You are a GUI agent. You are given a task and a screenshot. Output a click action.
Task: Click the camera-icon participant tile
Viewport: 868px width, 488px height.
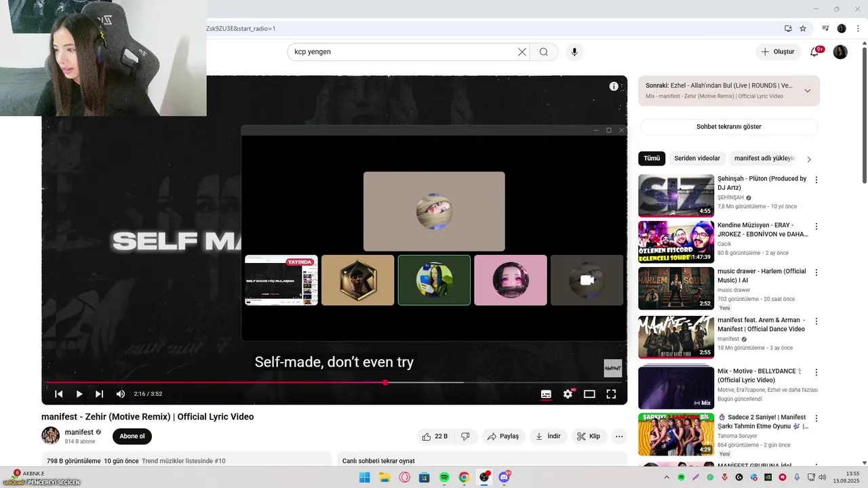587,280
